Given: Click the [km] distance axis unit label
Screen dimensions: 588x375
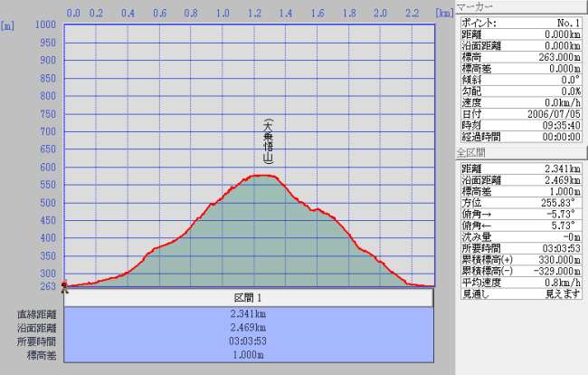Looking at the screenshot, I should click(x=443, y=14).
